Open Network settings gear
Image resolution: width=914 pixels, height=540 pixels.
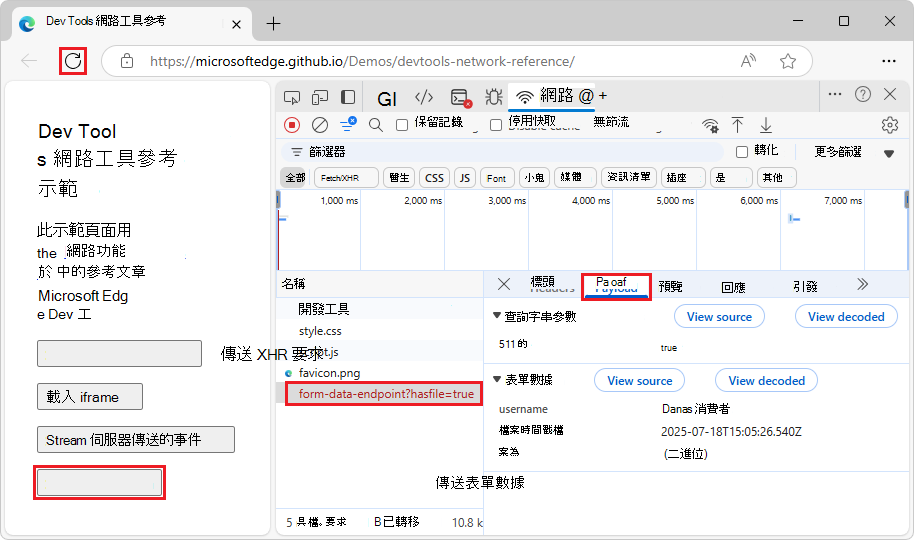click(x=890, y=125)
